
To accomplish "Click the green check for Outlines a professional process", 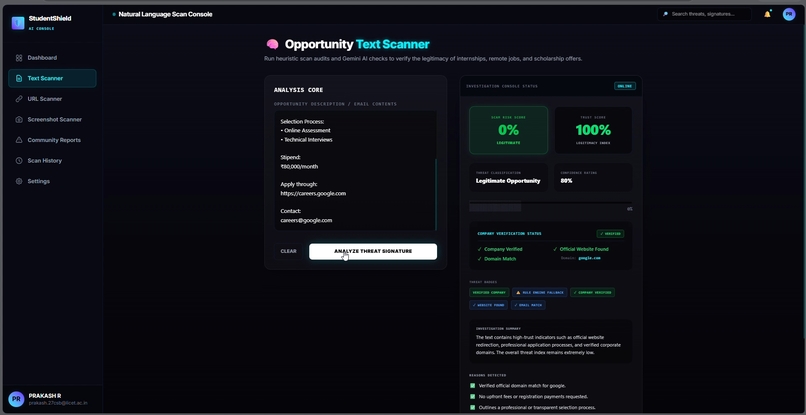I will pyautogui.click(x=472, y=407).
